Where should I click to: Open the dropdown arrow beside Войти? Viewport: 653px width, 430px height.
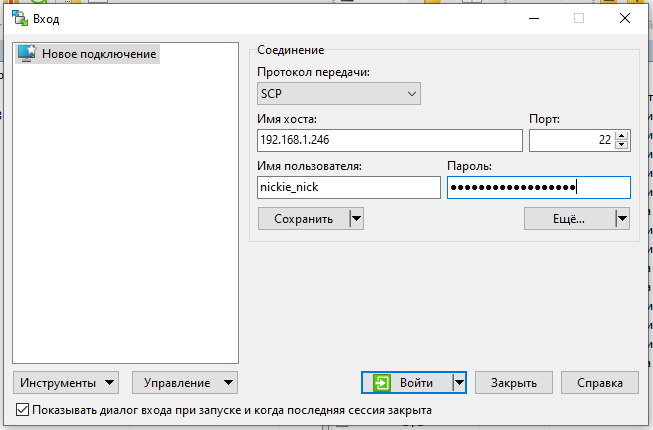point(458,382)
